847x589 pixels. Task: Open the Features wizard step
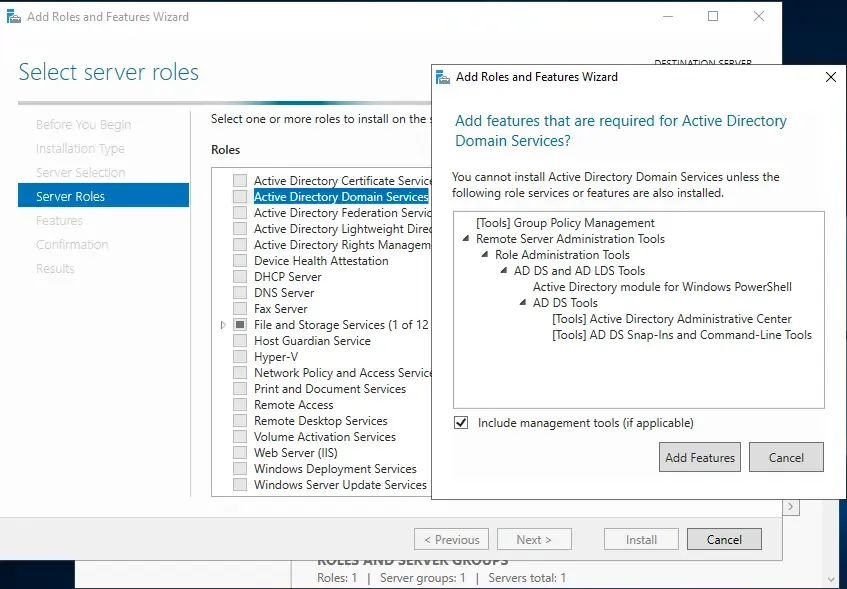click(x=59, y=220)
